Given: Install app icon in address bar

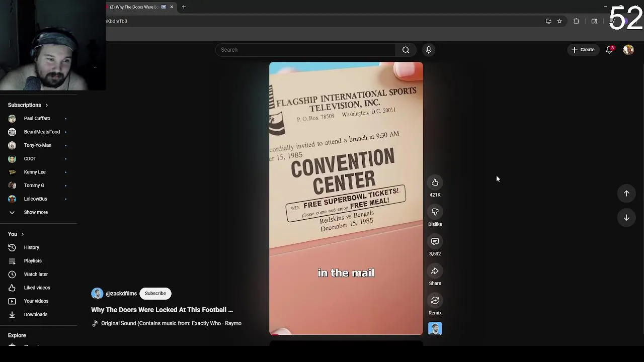Looking at the screenshot, I should coord(548,21).
